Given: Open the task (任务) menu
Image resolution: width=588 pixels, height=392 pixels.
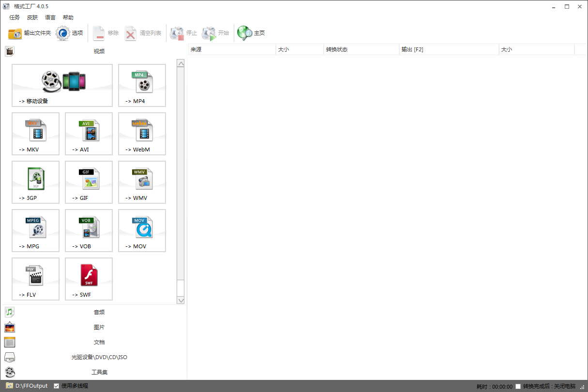Looking at the screenshot, I should click(x=15, y=17).
